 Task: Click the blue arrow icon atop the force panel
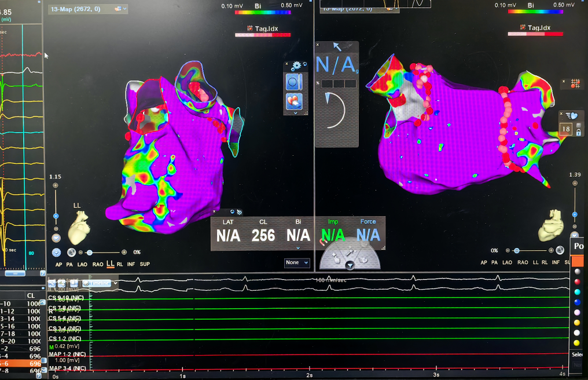pyautogui.click(x=337, y=46)
